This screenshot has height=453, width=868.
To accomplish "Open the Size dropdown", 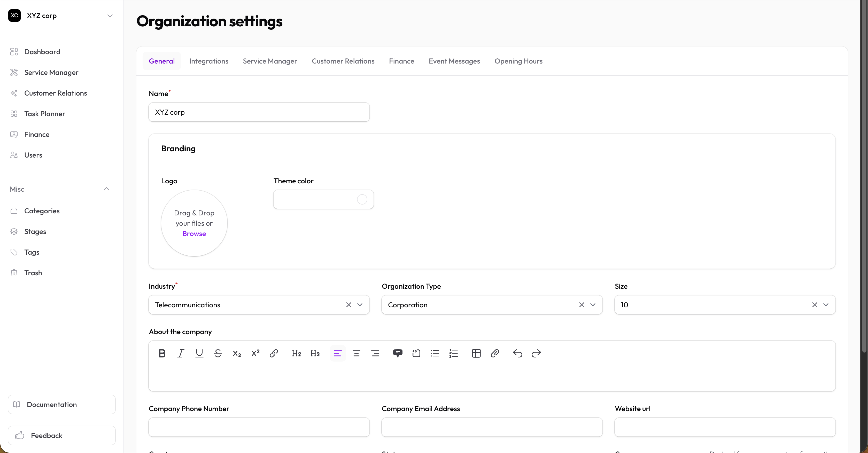I will tap(826, 305).
